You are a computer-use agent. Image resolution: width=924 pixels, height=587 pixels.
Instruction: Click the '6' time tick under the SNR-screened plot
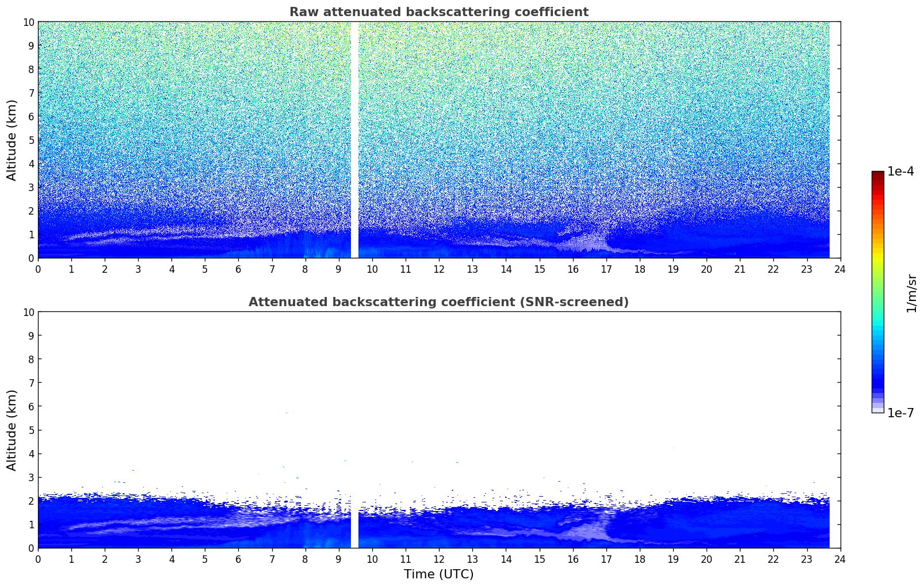[239, 559]
